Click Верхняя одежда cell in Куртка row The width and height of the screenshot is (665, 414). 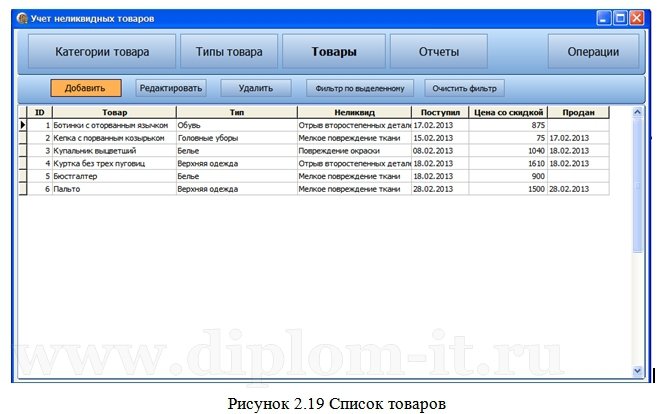click(x=237, y=163)
